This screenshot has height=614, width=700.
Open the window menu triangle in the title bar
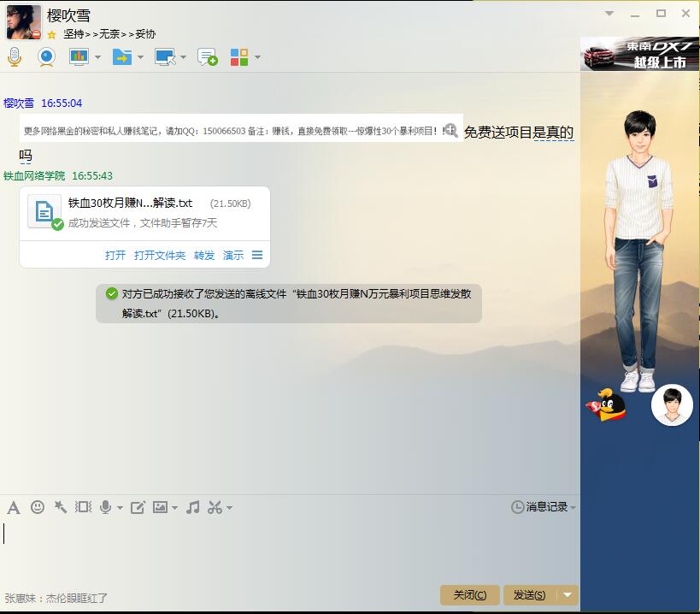pos(609,14)
